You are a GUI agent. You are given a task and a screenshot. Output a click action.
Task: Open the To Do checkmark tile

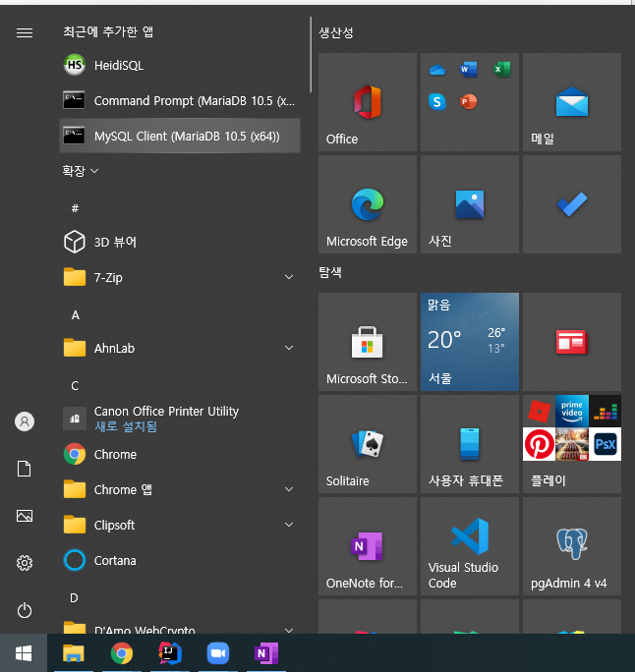coord(572,204)
